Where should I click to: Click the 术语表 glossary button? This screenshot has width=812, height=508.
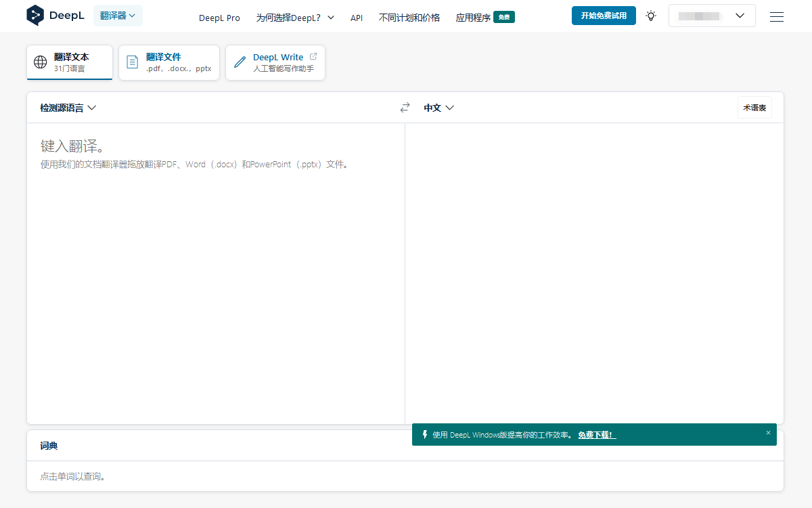(754, 108)
